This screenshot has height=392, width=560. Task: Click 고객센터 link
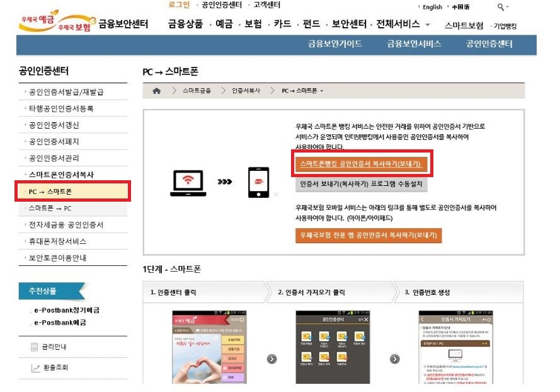pyautogui.click(x=267, y=4)
